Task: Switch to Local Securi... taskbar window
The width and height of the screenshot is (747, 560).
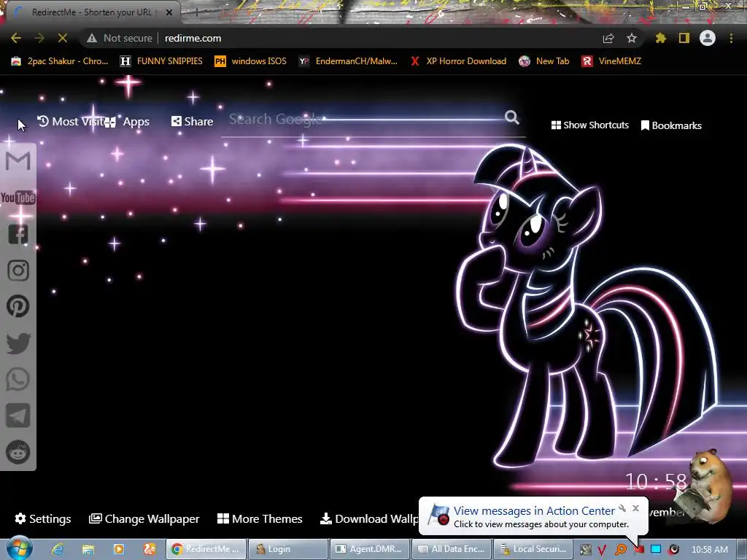Action: (533, 549)
